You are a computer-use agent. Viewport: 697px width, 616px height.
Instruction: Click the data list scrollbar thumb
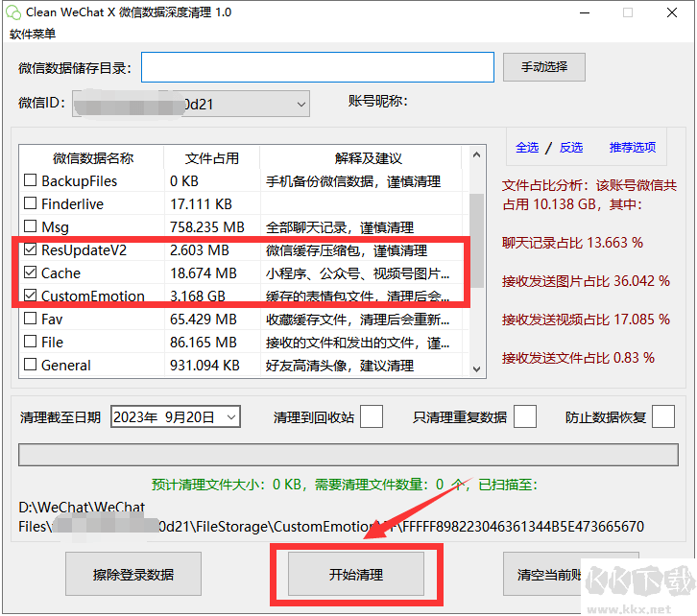(476, 240)
